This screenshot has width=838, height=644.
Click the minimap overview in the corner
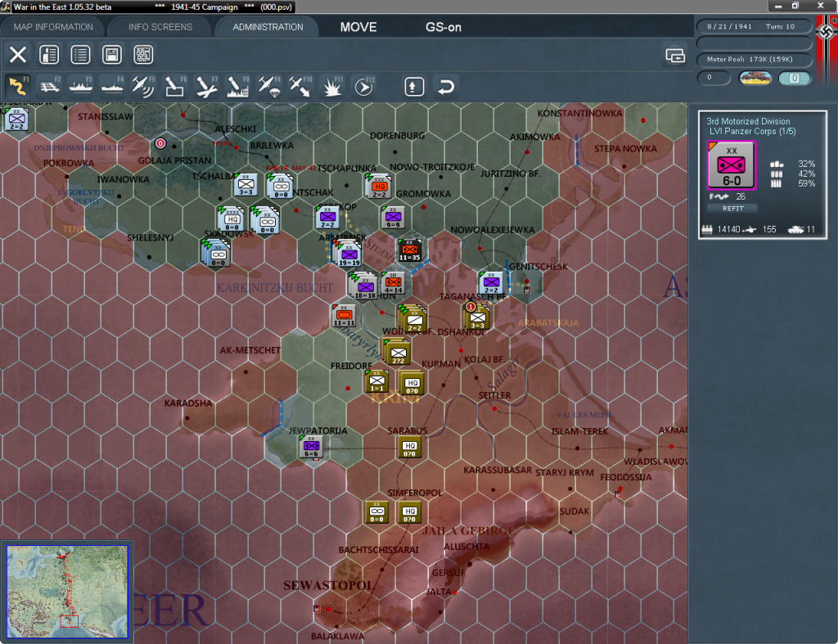click(67, 592)
